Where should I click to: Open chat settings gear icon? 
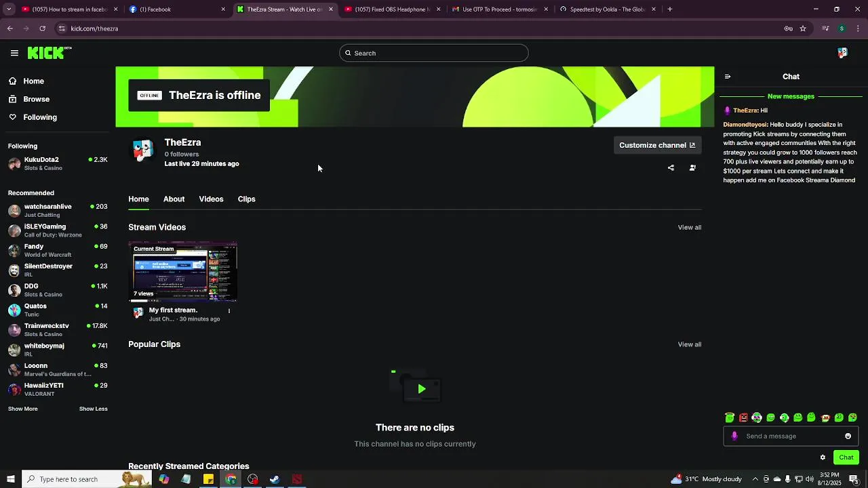pos(823,457)
